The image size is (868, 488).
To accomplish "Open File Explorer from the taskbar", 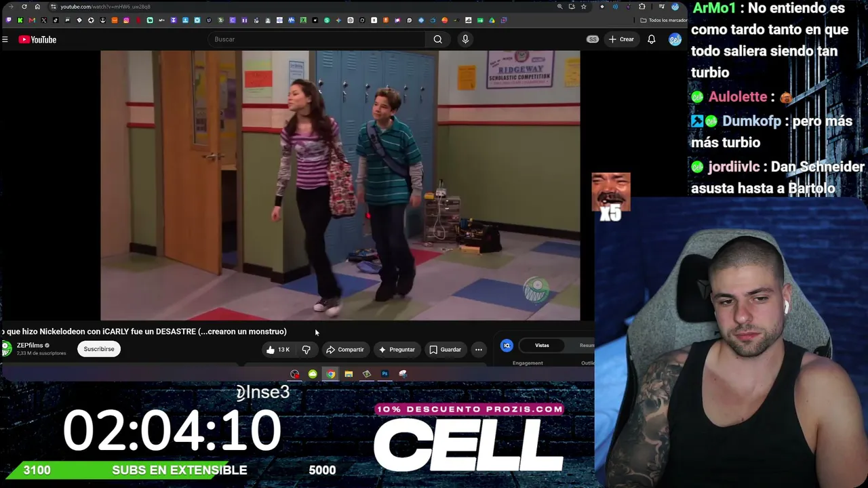I will click(x=349, y=374).
